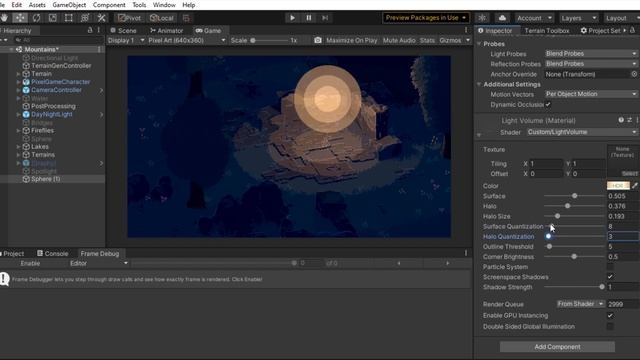
Task: Open Reflection Probes dropdown
Action: (591, 64)
